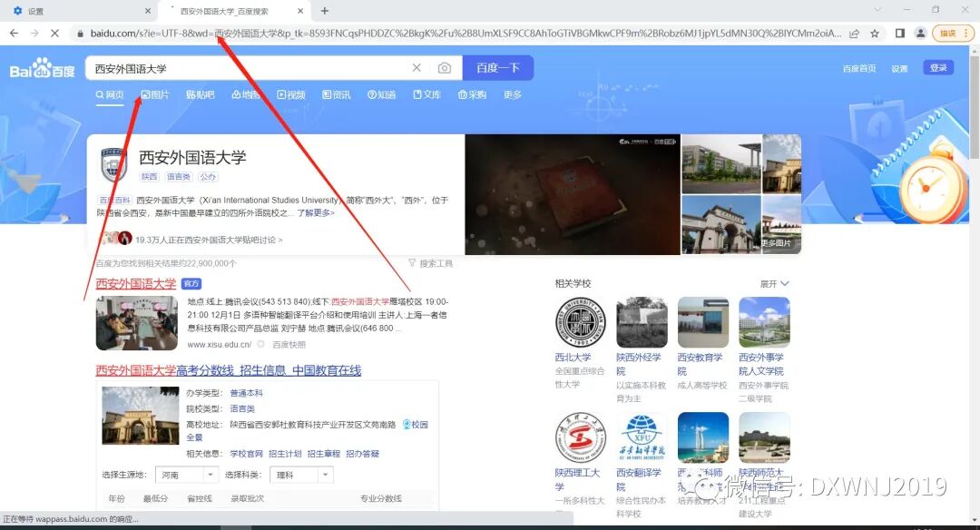Click the 西安翻译学院 logo

(x=642, y=437)
